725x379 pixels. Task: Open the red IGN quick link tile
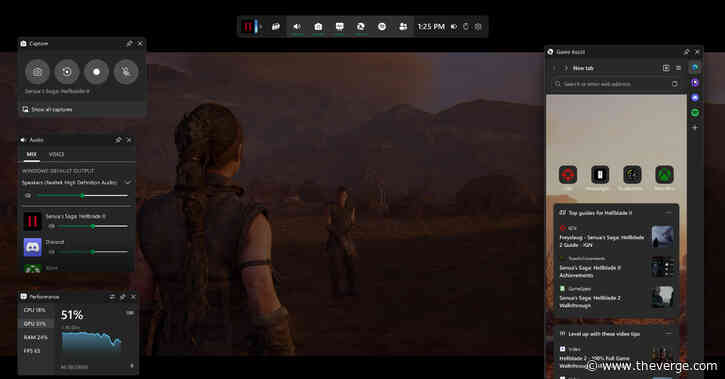coord(568,175)
